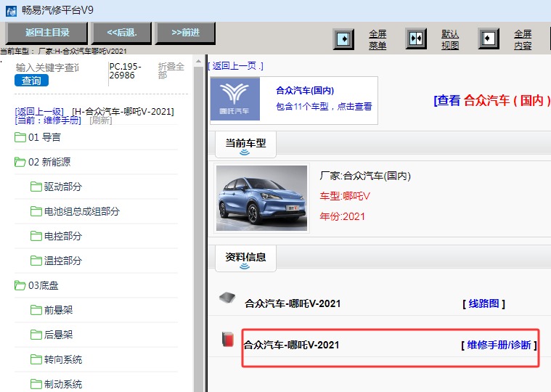The image size is (551, 392).
Task: Click PC.195-26986 text
Action: [126, 70]
